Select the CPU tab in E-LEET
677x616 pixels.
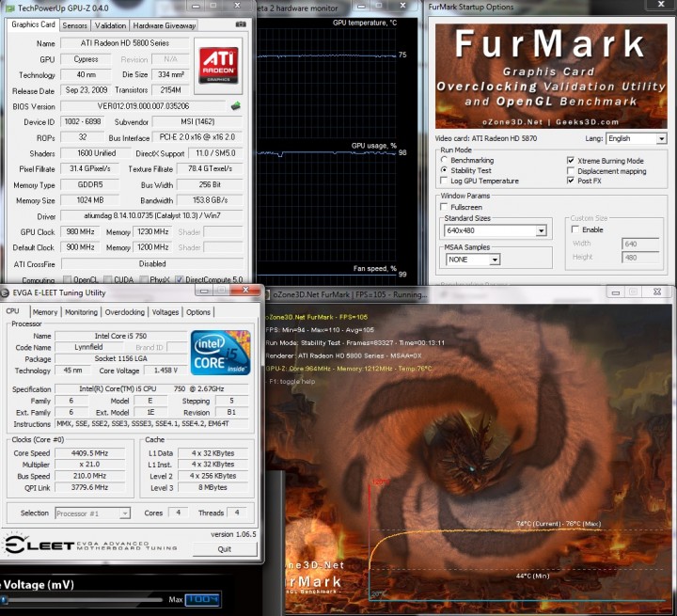pyautogui.click(x=12, y=311)
